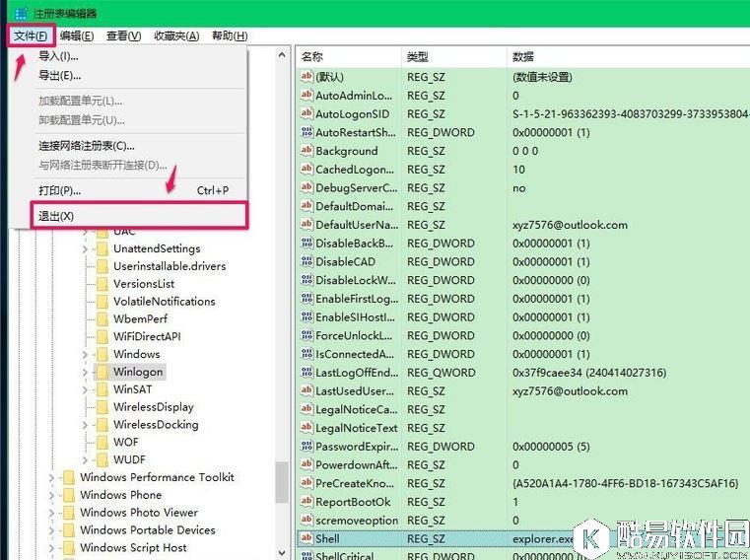Click the CachedLogon string value icon
The width and height of the screenshot is (750, 560).
pos(307,169)
